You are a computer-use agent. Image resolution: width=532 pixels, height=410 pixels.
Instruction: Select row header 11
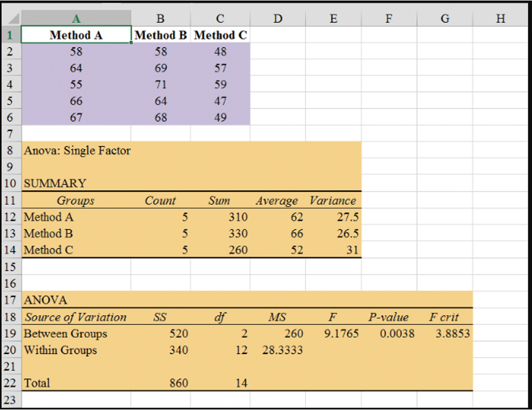10,201
